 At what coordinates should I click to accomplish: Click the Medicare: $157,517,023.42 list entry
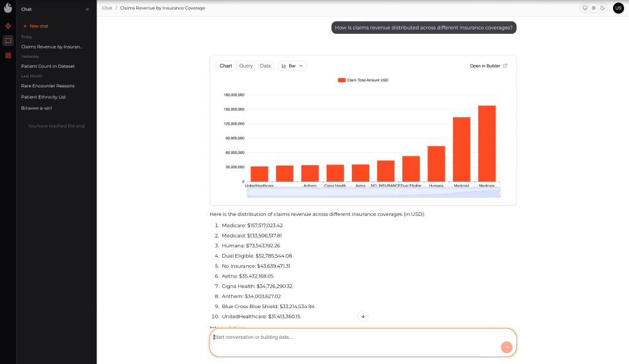pos(252,226)
